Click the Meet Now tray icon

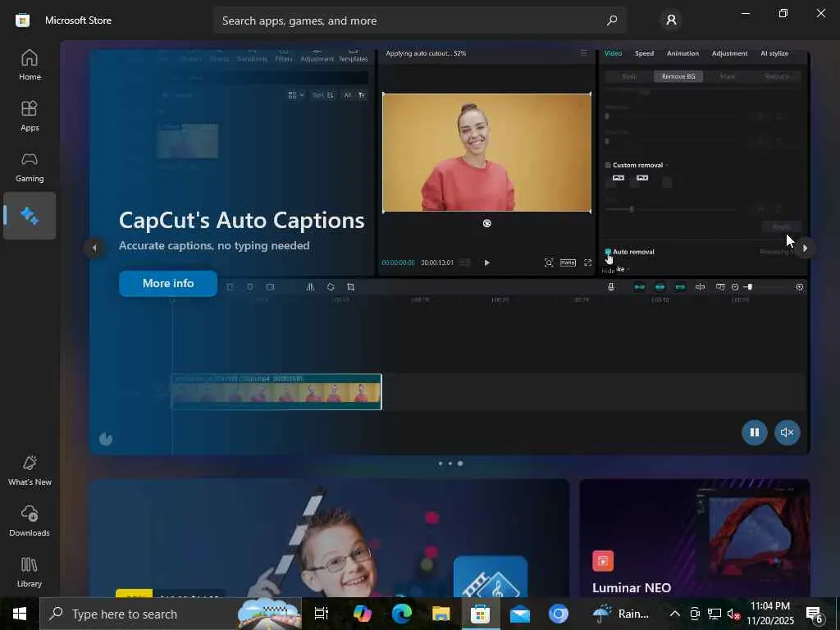tap(695, 614)
